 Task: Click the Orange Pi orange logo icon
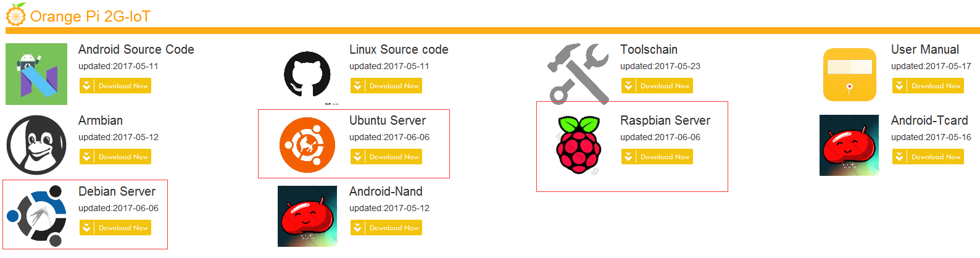pyautogui.click(x=16, y=14)
